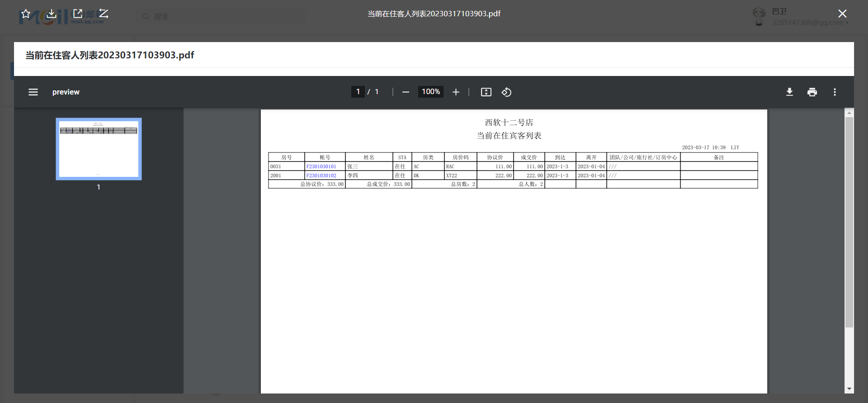868x403 pixels.
Task: Close the PDF preview overlay
Action: coord(842,14)
